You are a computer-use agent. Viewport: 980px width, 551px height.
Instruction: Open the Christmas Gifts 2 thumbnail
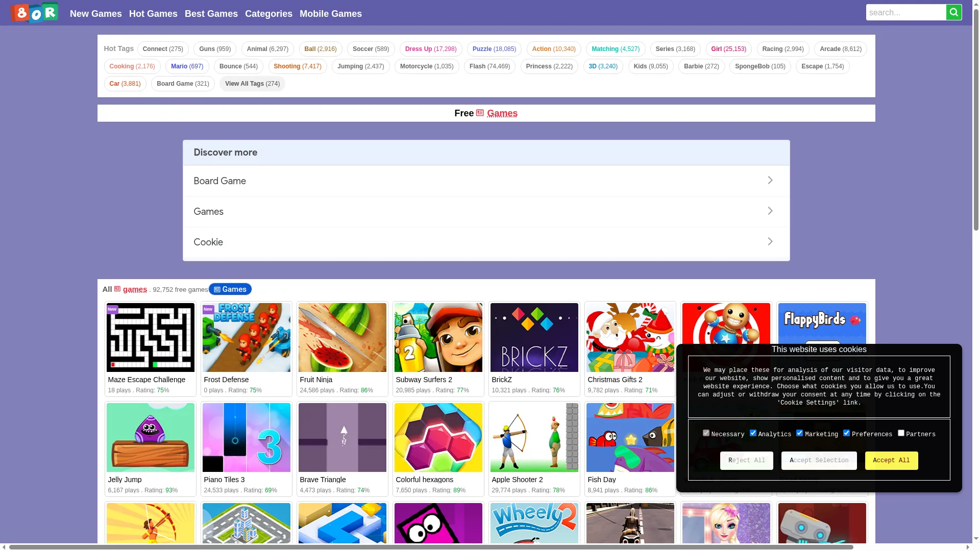[x=630, y=337]
